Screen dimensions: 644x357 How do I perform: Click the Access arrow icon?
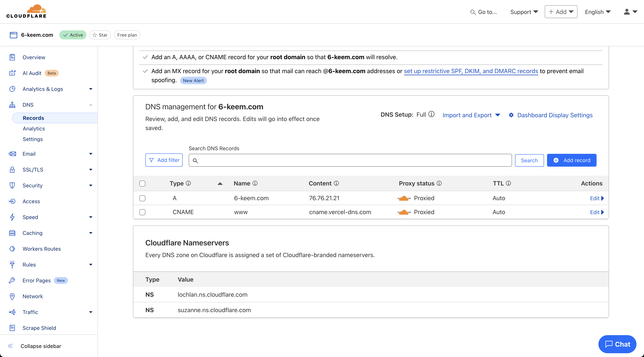[x=12, y=201]
